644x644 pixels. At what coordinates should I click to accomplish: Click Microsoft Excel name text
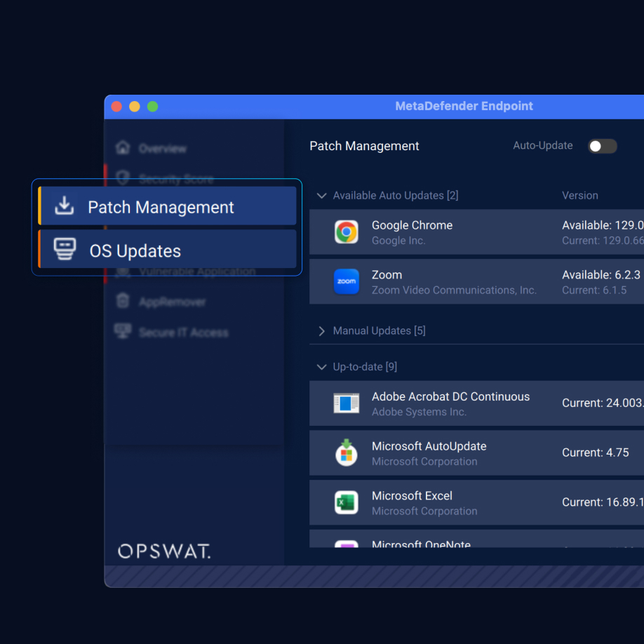click(412, 496)
